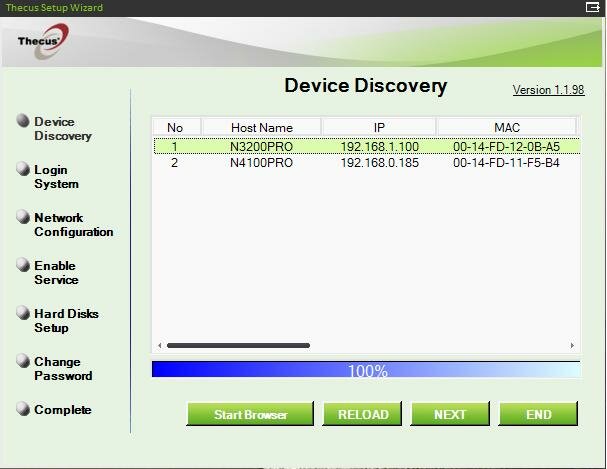This screenshot has height=469, width=607.
Task: Click the No column header
Action: [177, 127]
